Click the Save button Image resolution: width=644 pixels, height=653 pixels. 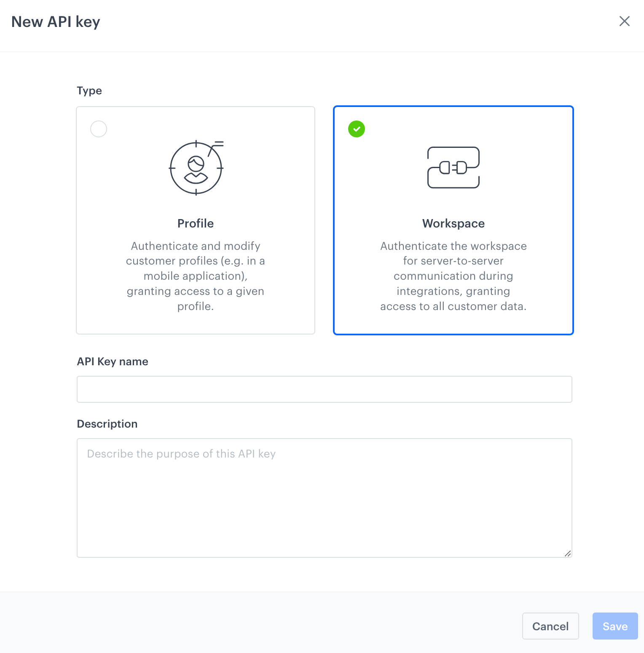click(615, 626)
